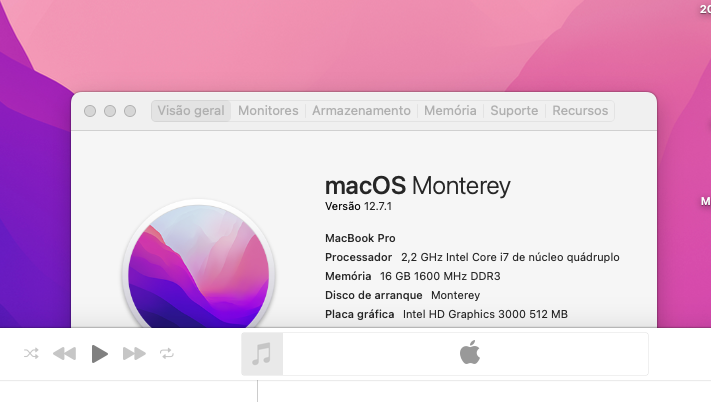Click the music note album artwork placeholder
The image size is (711, 402).
[x=262, y=354]
